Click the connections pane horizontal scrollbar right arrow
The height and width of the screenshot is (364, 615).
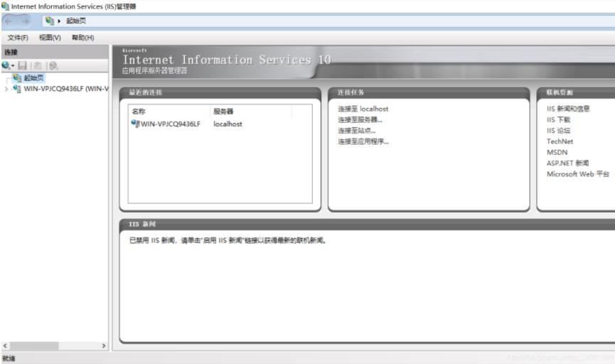click(104, 346)
